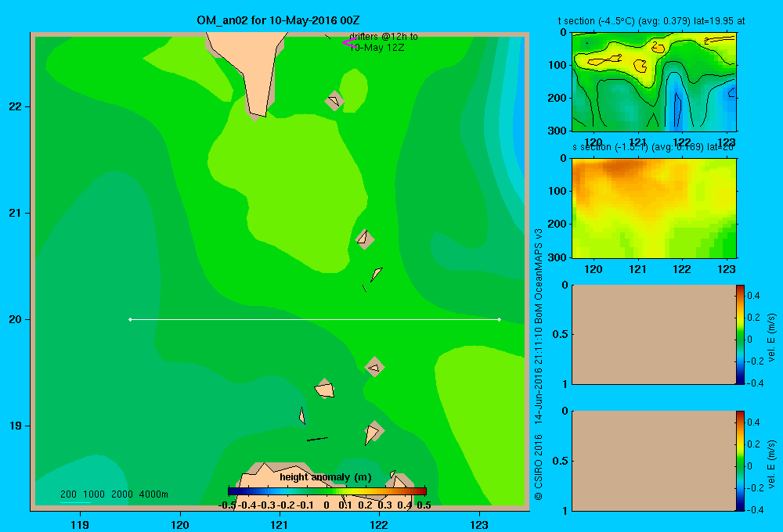This screenshot has width=783, height=532.
Task: Click the vertical CSIRO 2016 copyright text
Action: pos(539,365)
